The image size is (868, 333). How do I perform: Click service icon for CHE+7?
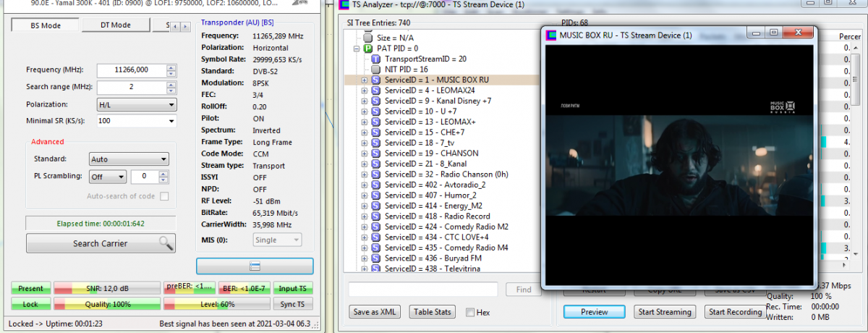click(375, 132)
